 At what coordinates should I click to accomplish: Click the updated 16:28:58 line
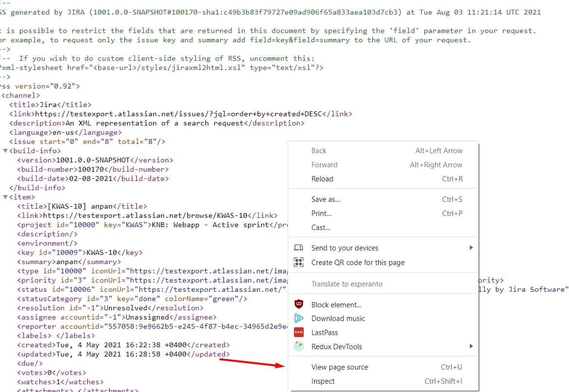pyautogui.click(x=123, y=354)
